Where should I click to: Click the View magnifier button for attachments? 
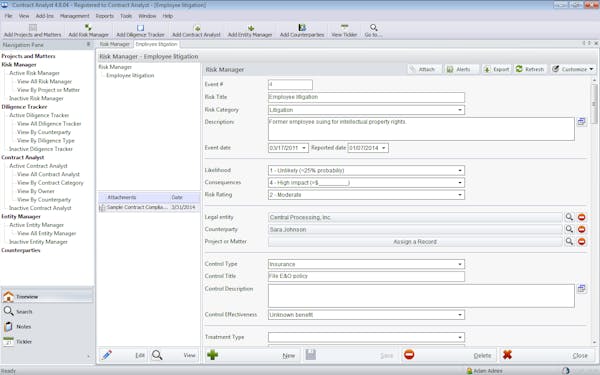[x=174, y=355]
